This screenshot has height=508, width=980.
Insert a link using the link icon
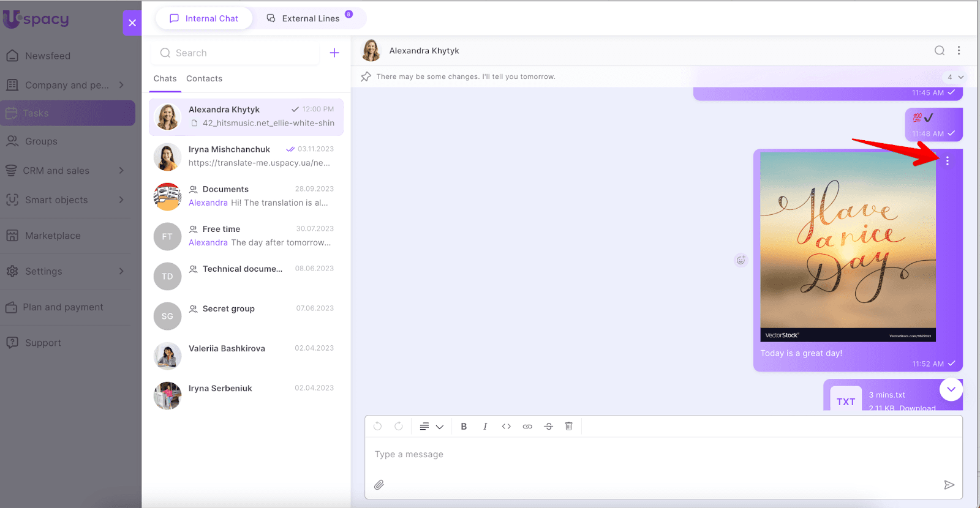(527, 427)
